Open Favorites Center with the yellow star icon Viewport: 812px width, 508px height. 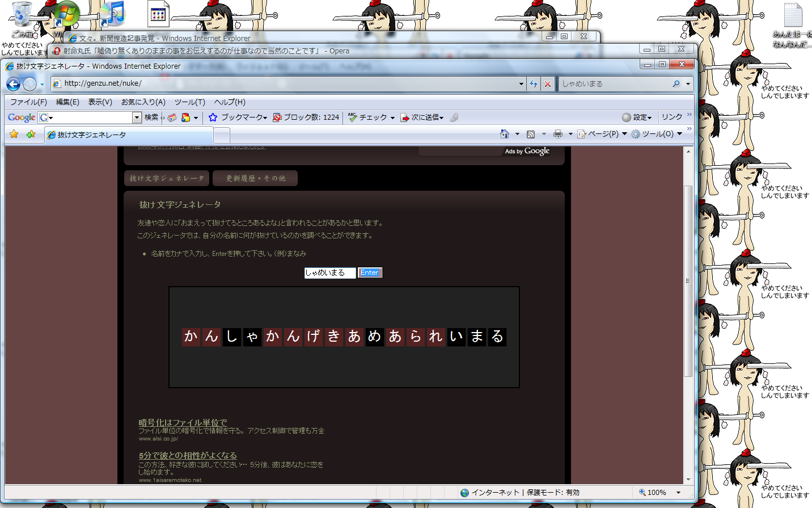point(14,134)
